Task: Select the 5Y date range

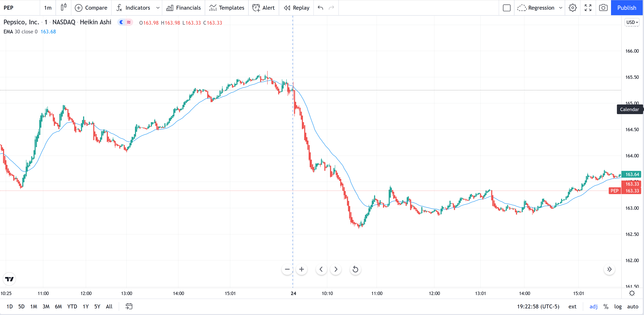Action: 97,306
